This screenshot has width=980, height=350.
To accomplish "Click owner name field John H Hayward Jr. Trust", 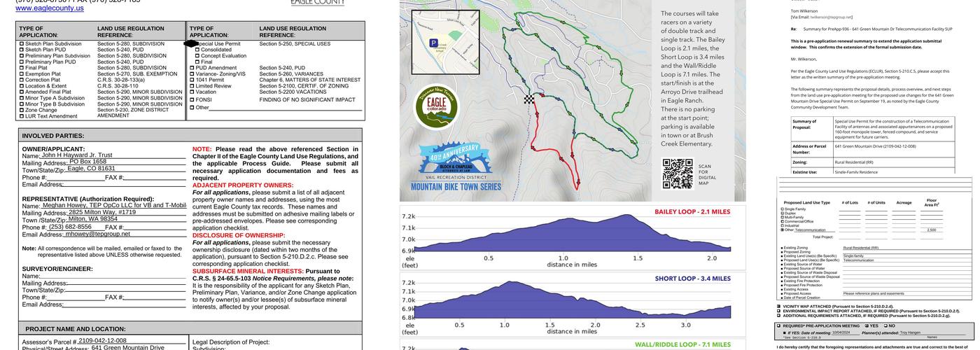I will coord(114,155).
